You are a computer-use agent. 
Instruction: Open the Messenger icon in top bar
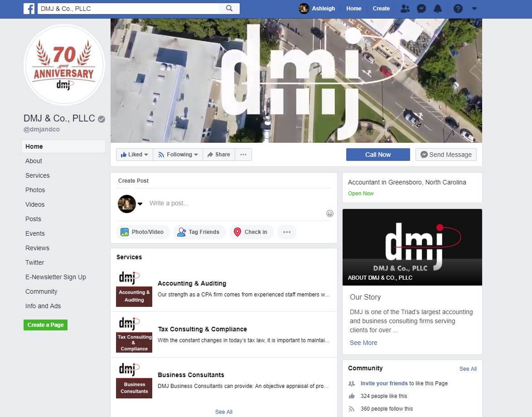tap(421, 9)
